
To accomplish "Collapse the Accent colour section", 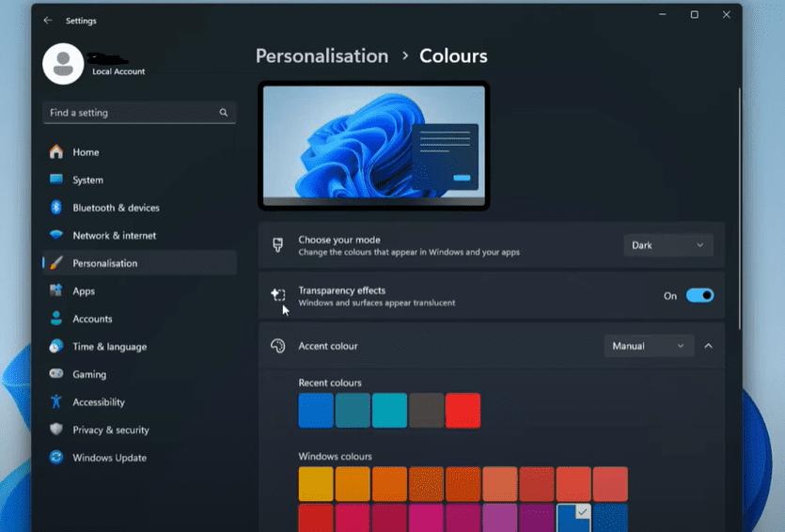I will (709, 346).
